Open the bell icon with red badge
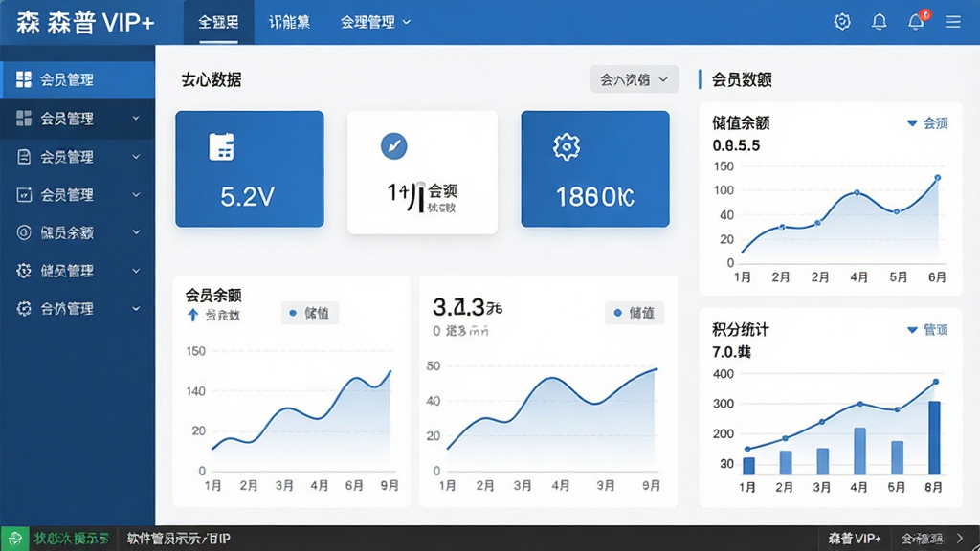 pyautogui.click(x=917, y=21)
